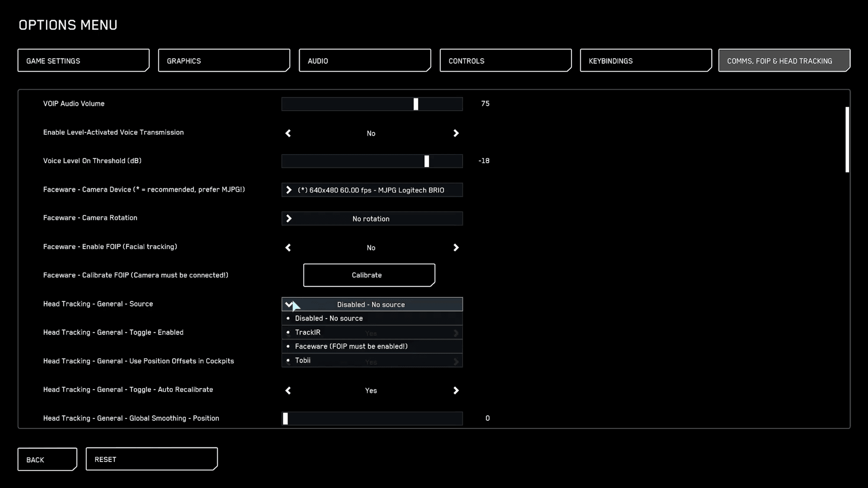868x488 pixels.
Task: Click left arrow for Enable FOIP facial tracking
Action: coord(288,248)
